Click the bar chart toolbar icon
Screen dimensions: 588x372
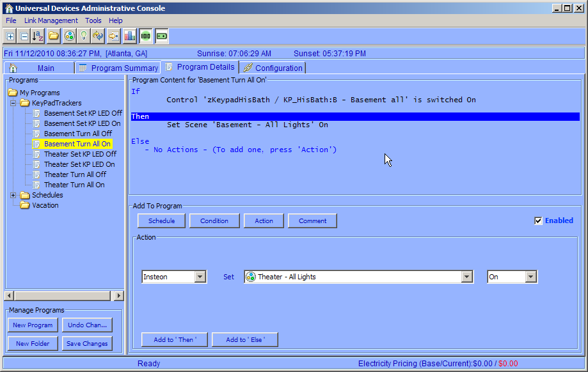tap(130, 36)
